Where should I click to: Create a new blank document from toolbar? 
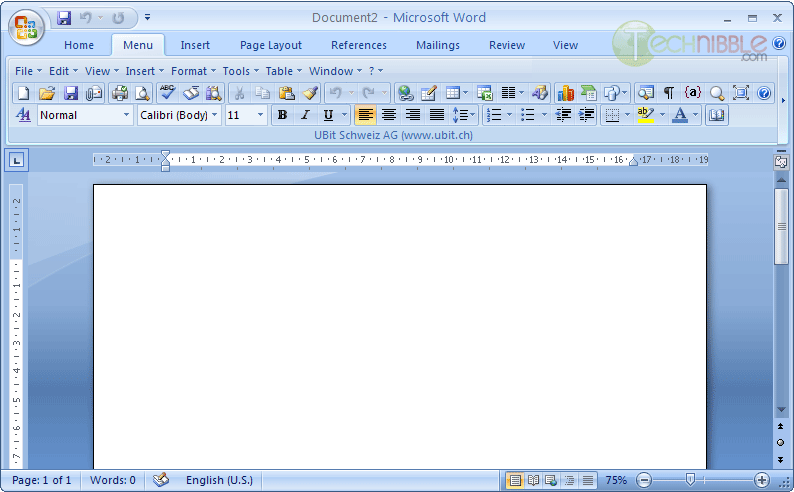coord(23,93)
